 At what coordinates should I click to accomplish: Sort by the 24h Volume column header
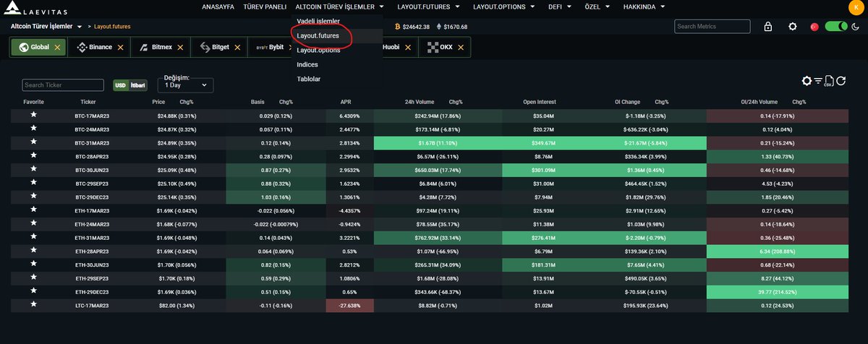pos(419,102)
